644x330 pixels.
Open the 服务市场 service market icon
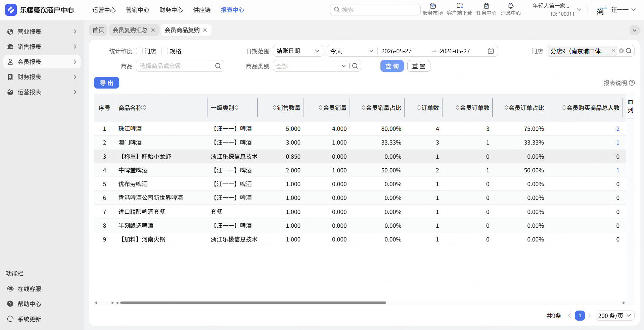click(432, 6)
